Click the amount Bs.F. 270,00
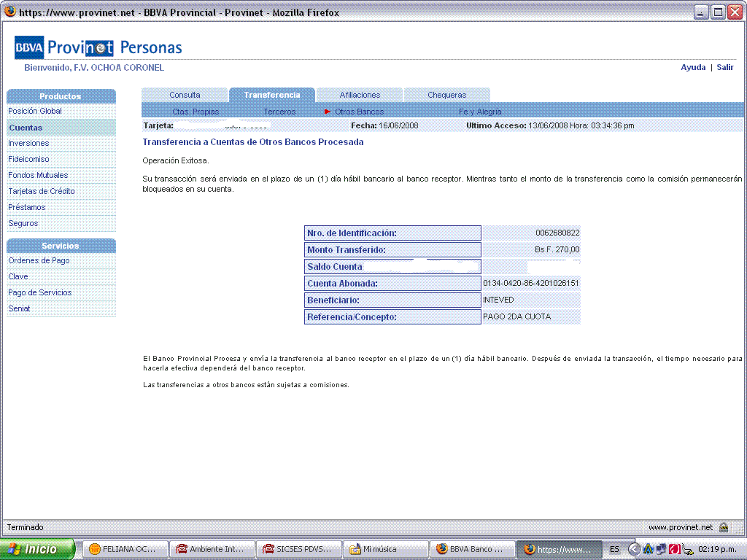The width and height of the screenshot is (747, 560). tap(557, 249)
